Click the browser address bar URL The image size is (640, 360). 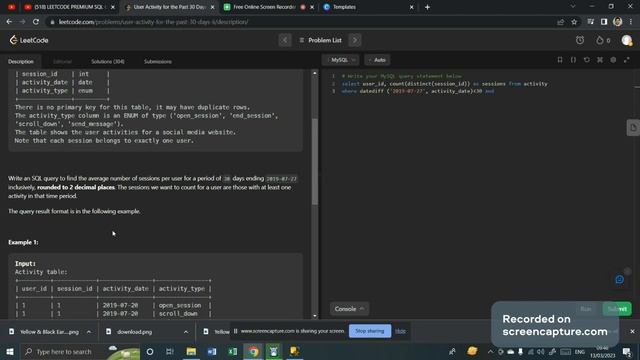click(x=153, y=22)
